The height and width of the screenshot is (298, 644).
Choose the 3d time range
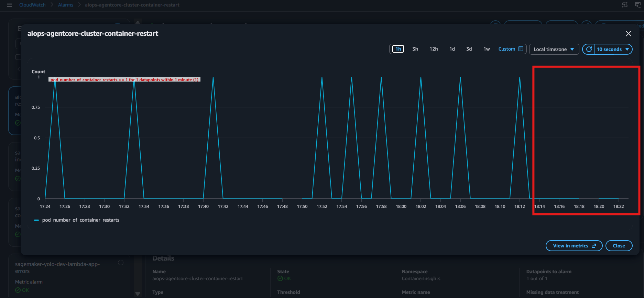pos(469,49)
